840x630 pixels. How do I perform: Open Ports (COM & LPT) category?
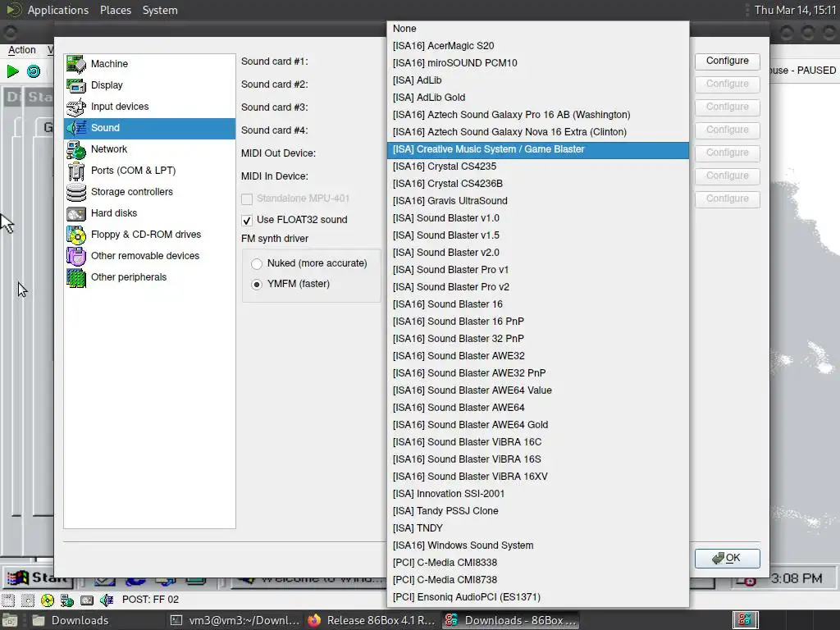pos(149,171)
